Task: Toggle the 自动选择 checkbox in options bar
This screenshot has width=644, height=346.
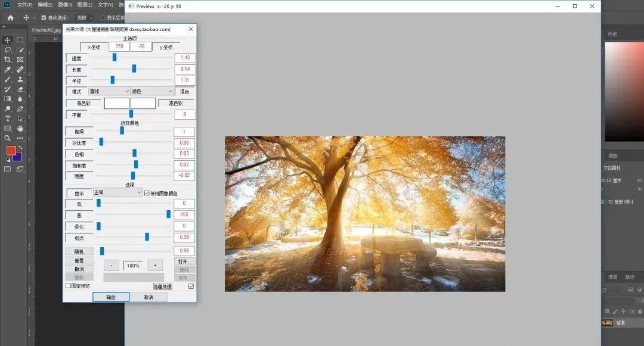Action: (x=44, y=18)
